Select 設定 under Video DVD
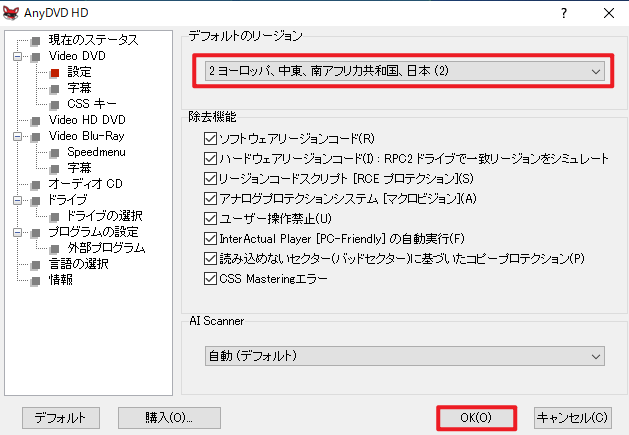Image resolution: width=629 pixels, height=435 pixels. pyautogui.click(x=79, y=72)
